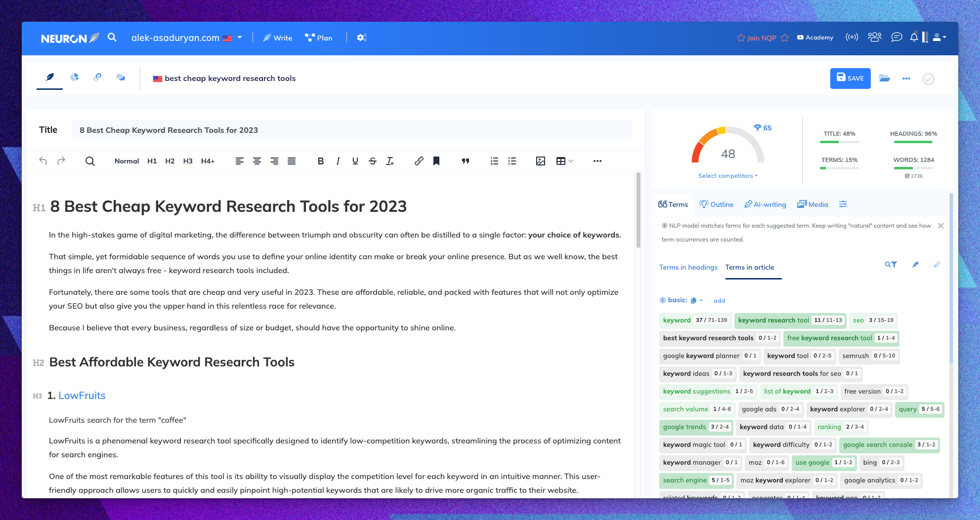Justify the text
Image resolution: width=980 pixels, height=520 pixels.
[292, 161]
